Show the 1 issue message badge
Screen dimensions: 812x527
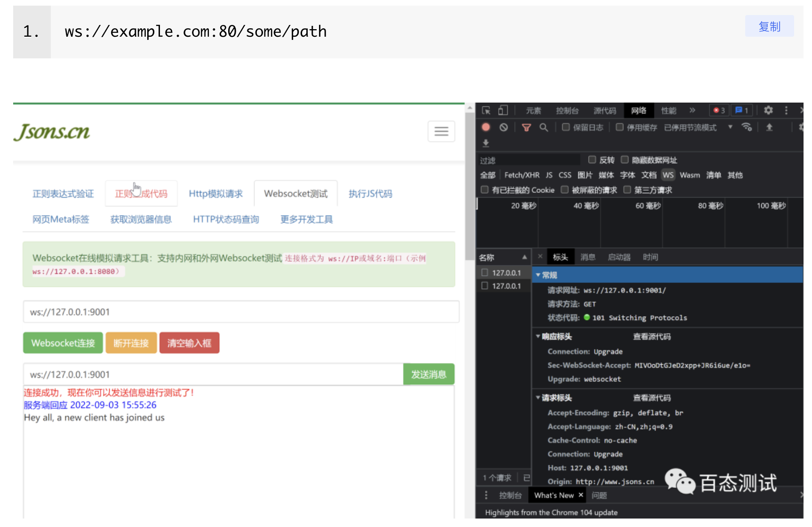742,111
